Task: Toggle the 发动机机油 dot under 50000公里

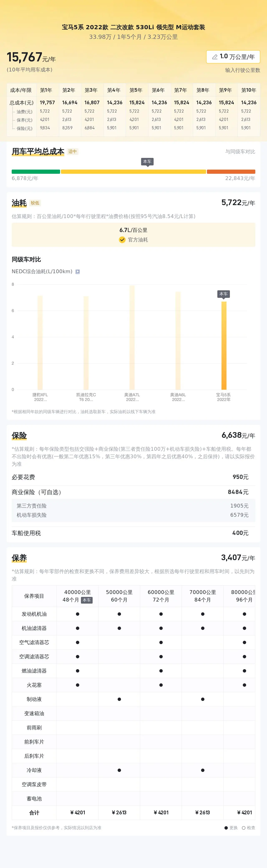Action: pyautogui.click(x=119, y=614)
